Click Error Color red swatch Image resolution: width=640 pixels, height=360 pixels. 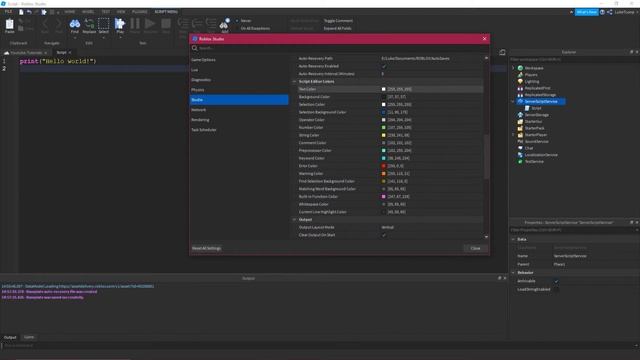click(384, 166)
